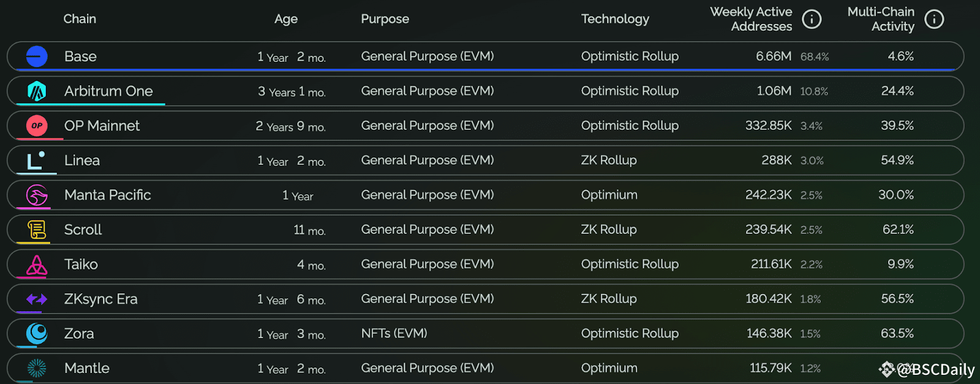This screenshot has height=384, width=980.
Task: Select the Scroll chain row name
Action: [x=83, y=230]
